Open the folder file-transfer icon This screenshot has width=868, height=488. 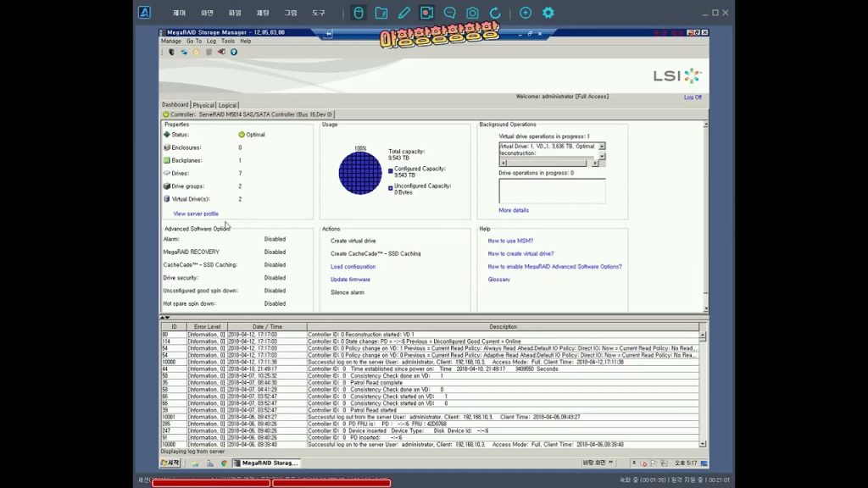381,13
